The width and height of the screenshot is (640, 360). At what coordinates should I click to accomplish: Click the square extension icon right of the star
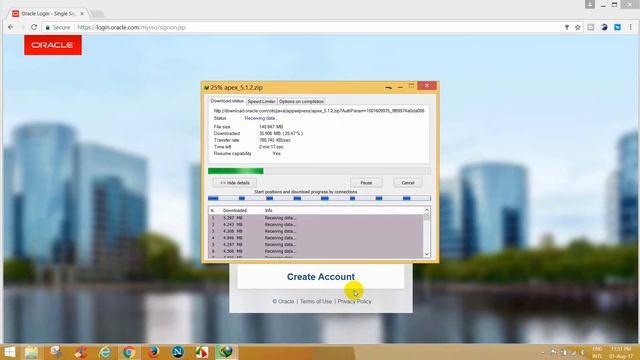(x=591, y=27)
